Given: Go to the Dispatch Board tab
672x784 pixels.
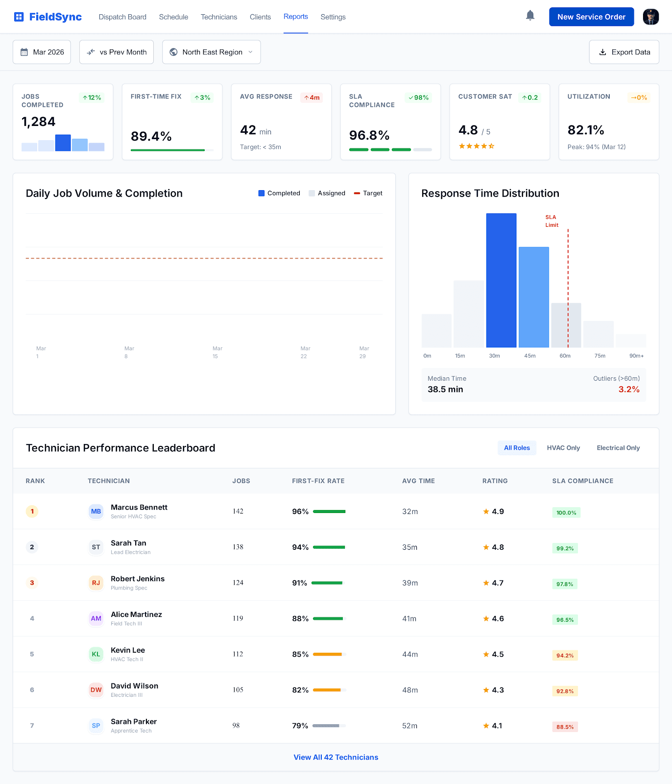Looking at the screenshot, I should (x=122, y=17).
